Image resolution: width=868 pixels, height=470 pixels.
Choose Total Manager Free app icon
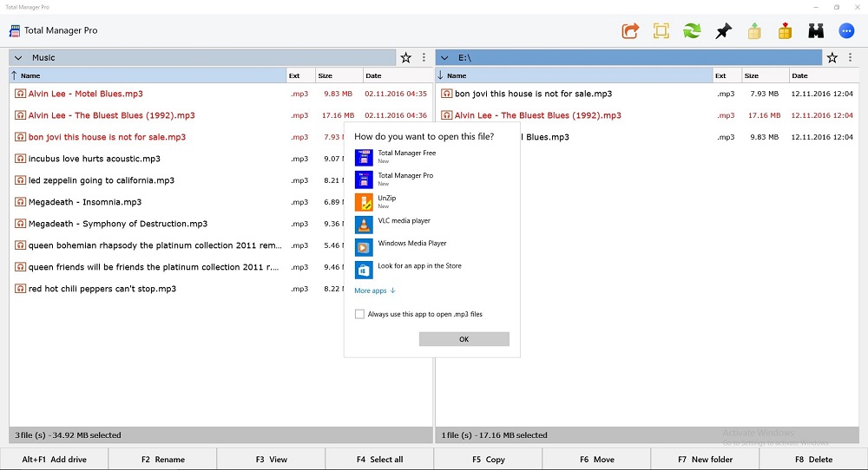pyautogui.click(x=364, y=157)
